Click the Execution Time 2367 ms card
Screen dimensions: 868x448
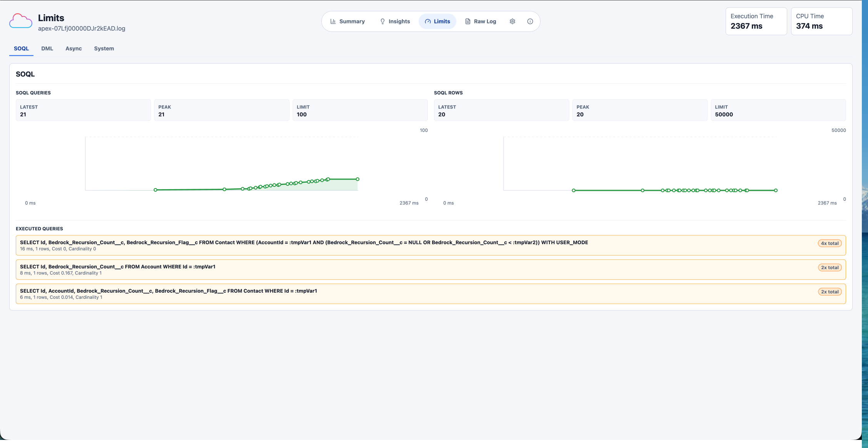coord(756,21)
